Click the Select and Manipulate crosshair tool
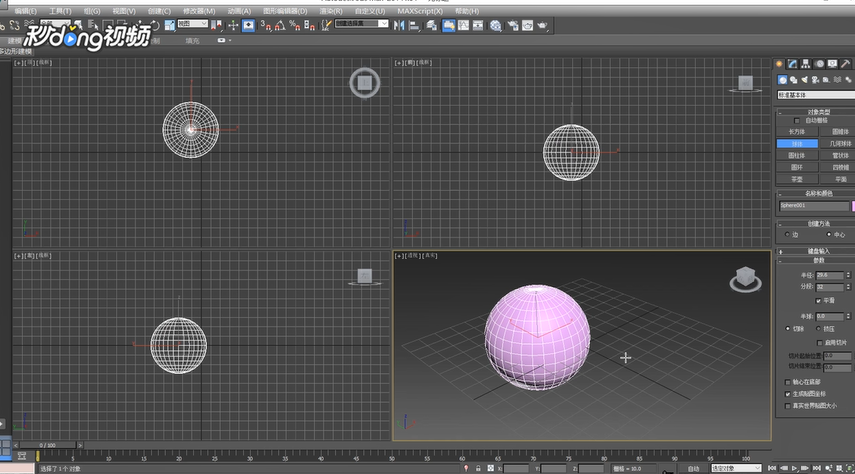The image size is (855, 474). [x=233, y=25]
